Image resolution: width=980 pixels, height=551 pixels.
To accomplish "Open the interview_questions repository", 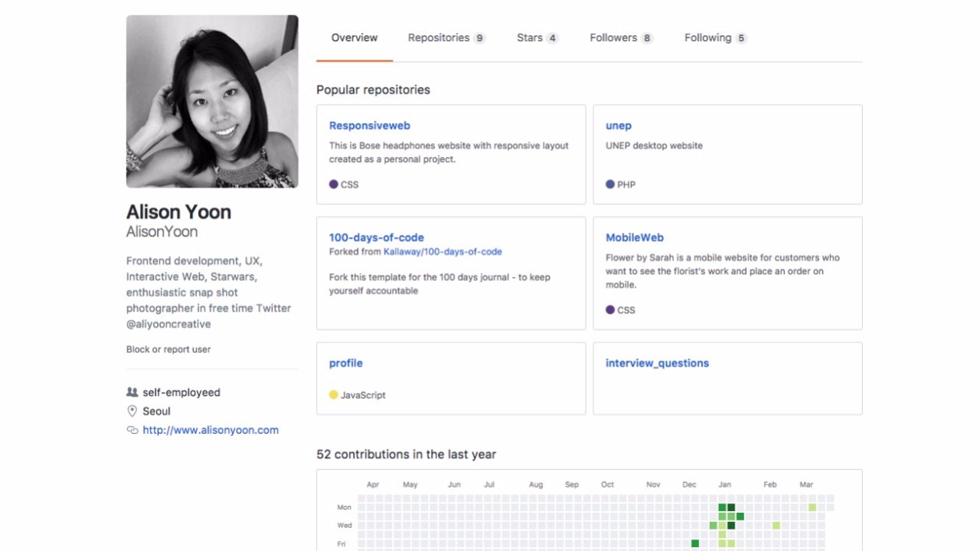I will (658, 363).
